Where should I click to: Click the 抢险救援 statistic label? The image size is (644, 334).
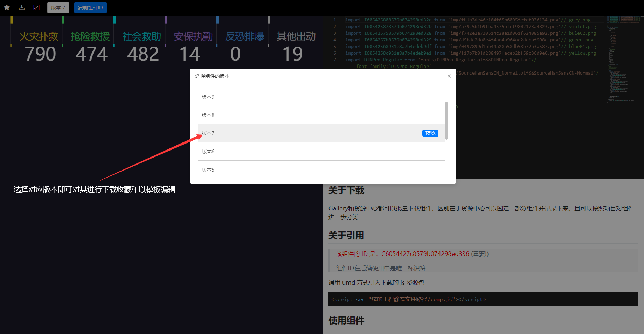coord(90,36)
